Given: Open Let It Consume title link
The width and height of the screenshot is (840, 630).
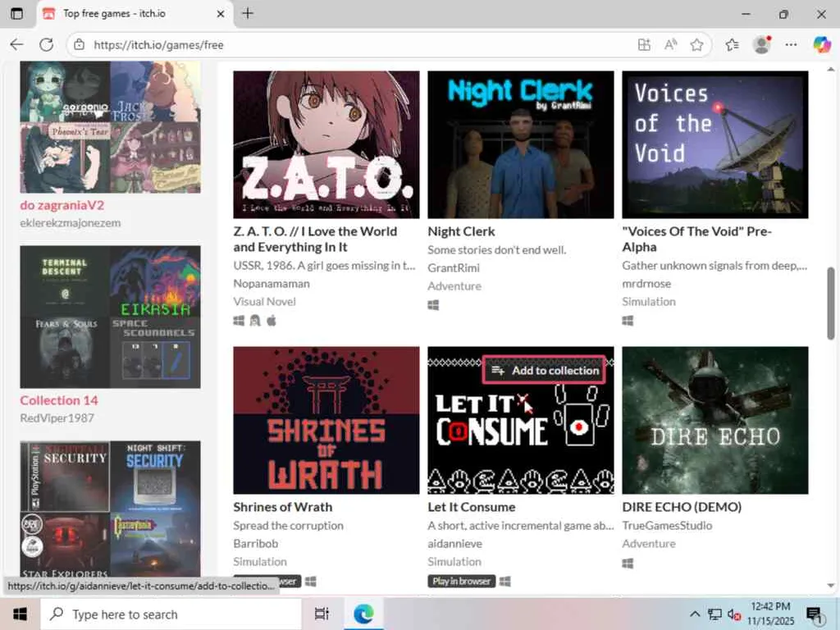Looking at the screenshot, I should [x=472, y=507].
